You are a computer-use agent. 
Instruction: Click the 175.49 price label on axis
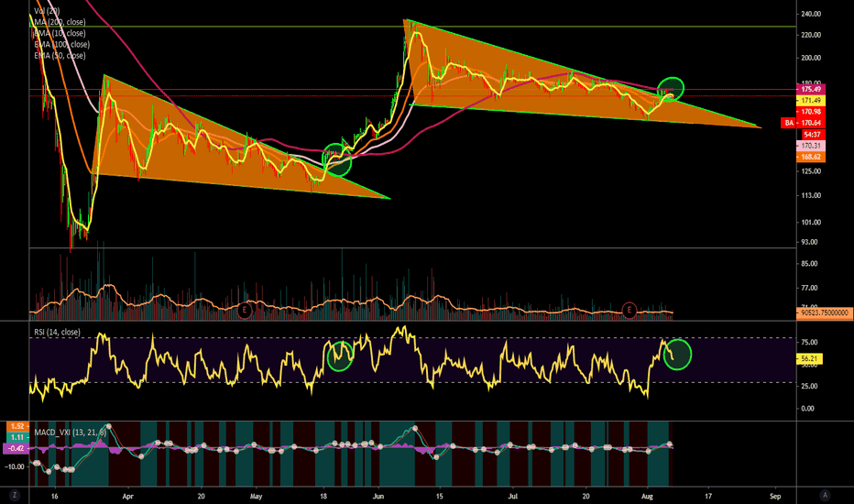(x=811, y=90)
